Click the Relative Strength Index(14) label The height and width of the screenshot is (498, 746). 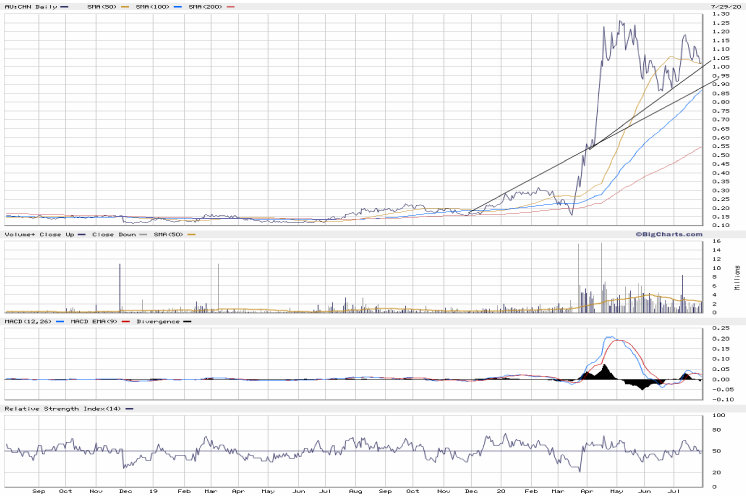[x=59, y=408]
